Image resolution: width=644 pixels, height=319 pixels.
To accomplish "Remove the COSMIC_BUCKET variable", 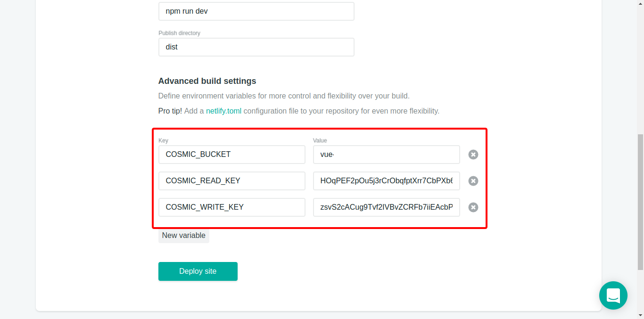I will tap(473, 155).
